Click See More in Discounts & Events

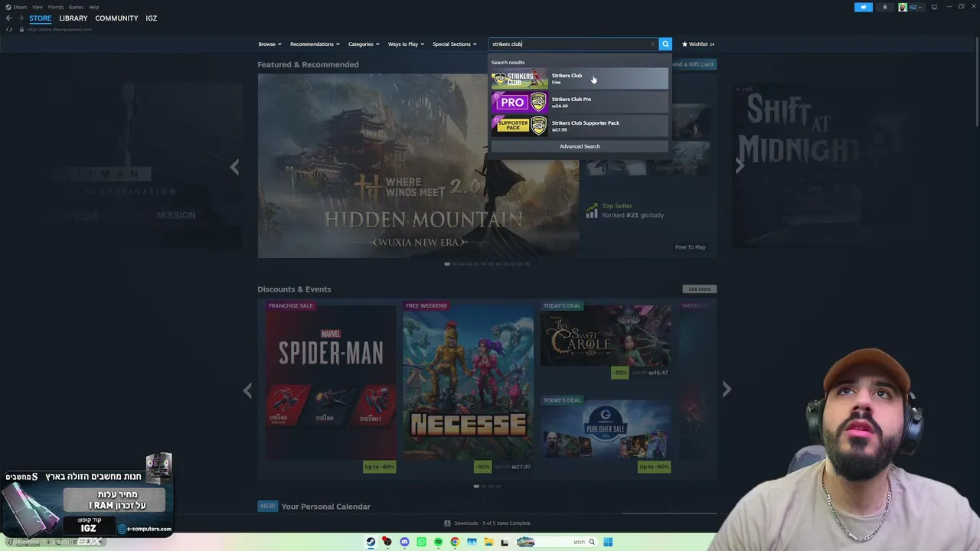tap(700, 289)
